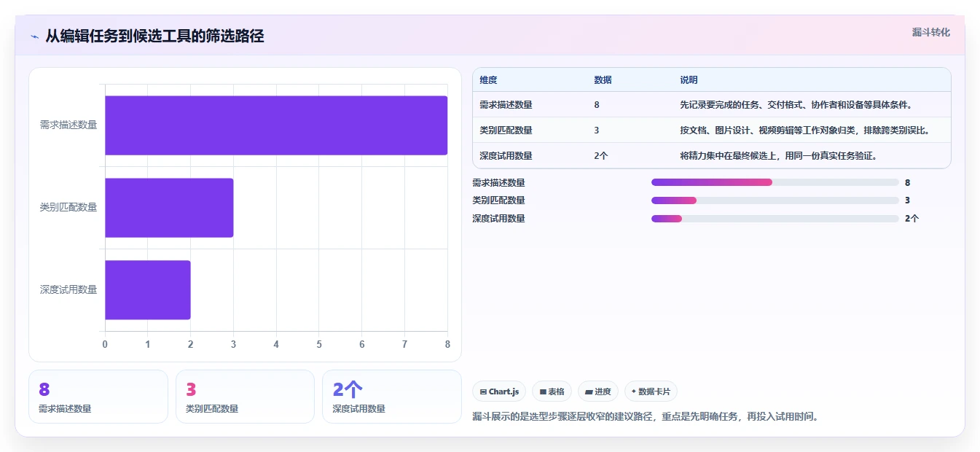Click the 漏斗转化 tag in the header
The image size is (980, 452).
(x=930, y=32)
